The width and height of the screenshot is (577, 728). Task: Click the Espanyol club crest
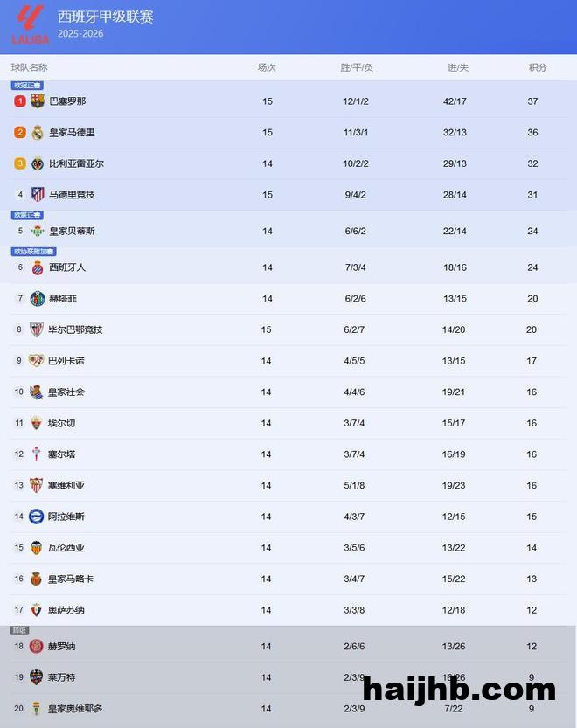point(38,267)
